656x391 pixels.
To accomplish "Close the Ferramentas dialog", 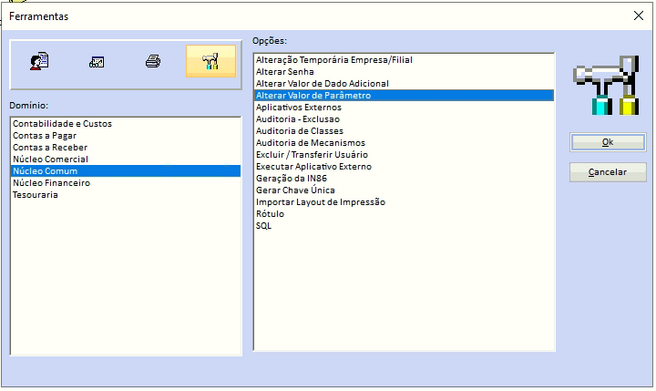I will click(638, 16).
